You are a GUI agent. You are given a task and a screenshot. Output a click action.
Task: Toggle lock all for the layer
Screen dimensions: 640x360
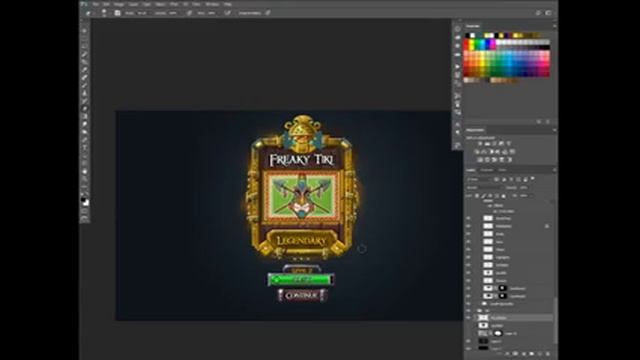coord(503,196)
